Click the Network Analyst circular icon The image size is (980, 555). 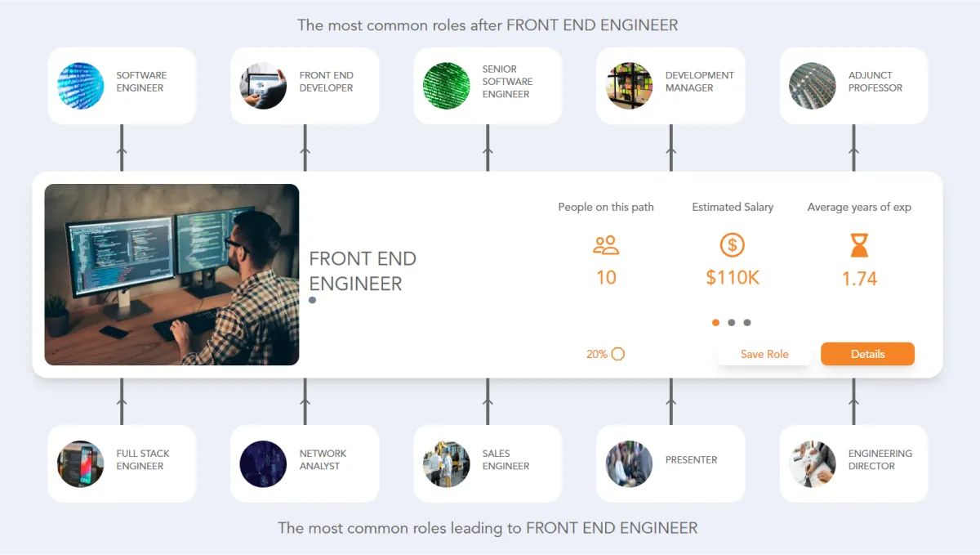[263, 463]
